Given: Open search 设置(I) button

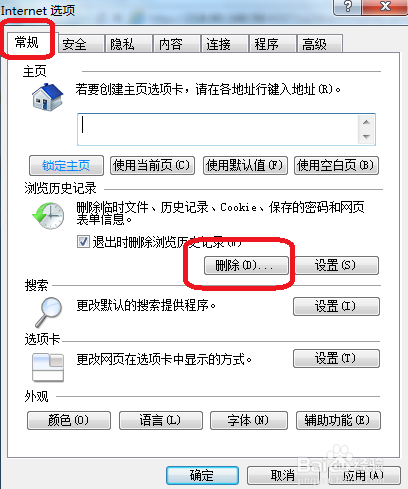Looking at the screenshot, I should [336, 306].
